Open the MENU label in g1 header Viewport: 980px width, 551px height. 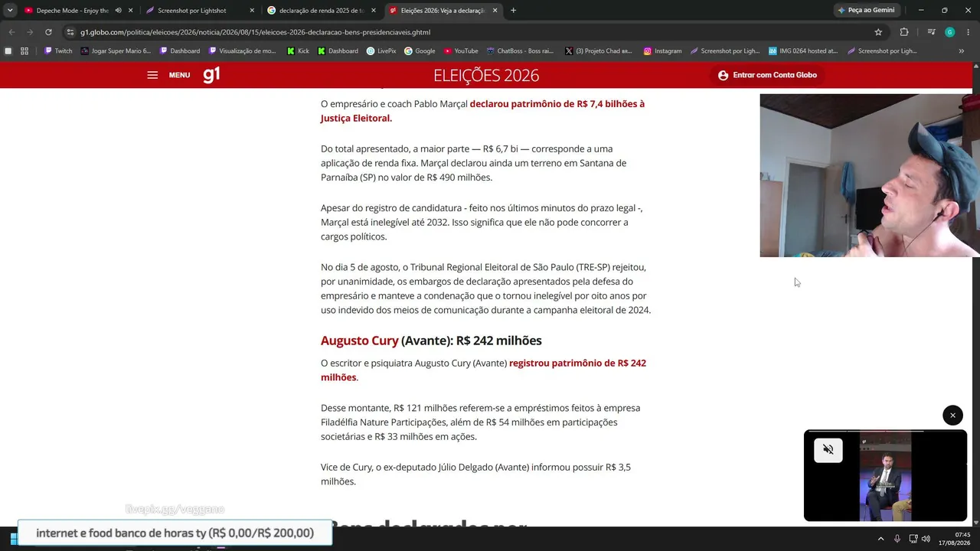179,75
